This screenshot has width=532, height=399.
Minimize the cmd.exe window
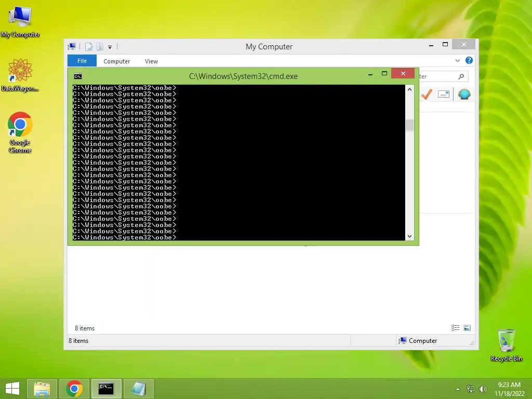click(x=370, y=74)
